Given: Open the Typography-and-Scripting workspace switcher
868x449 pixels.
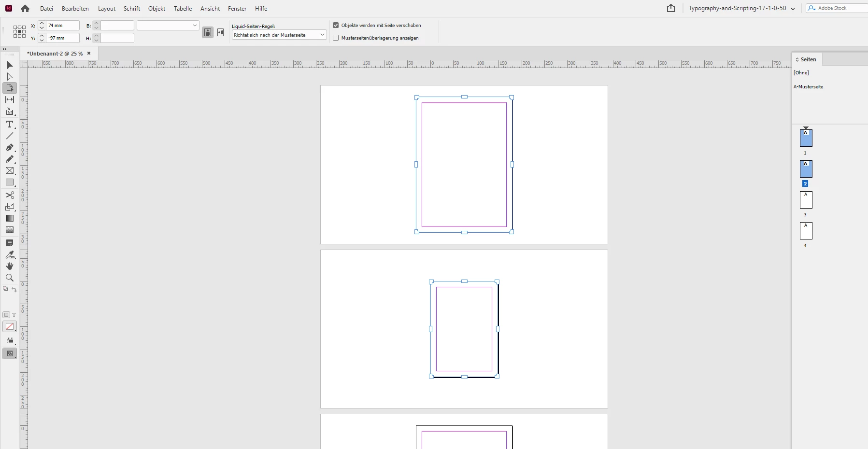Looking at the screenshot, I should pyautogui.click(x=741, y=8).
